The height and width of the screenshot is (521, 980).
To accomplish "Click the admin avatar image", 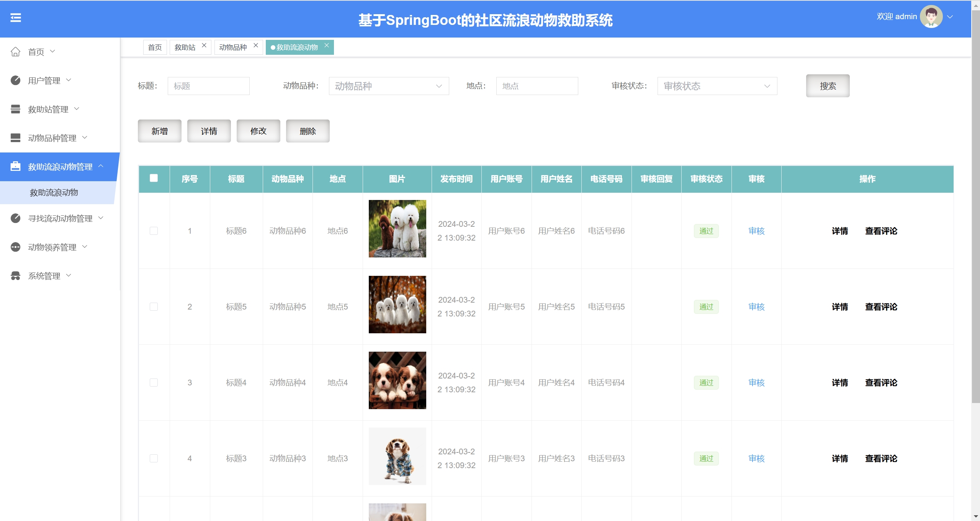I will (931, 16).
